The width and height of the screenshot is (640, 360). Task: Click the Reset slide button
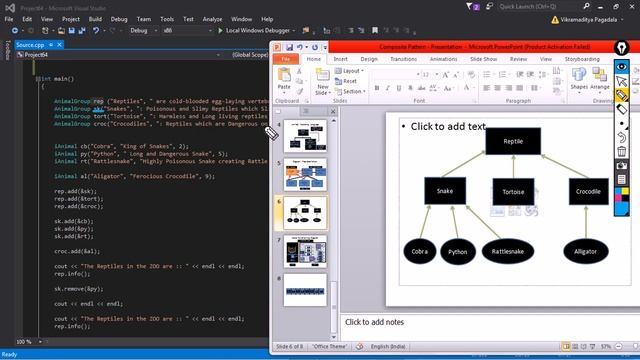346,81
